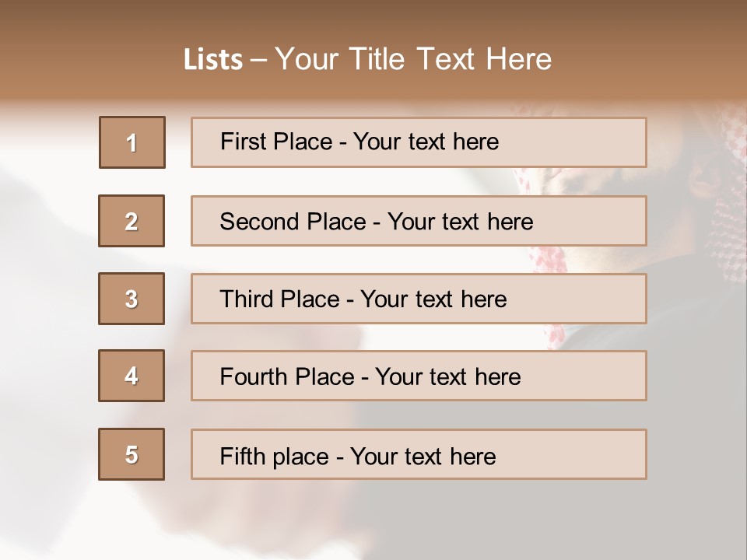Viewport: 747px width, 560px height.
Task: Select the number 2 box
Action: (x=132, y=221)
